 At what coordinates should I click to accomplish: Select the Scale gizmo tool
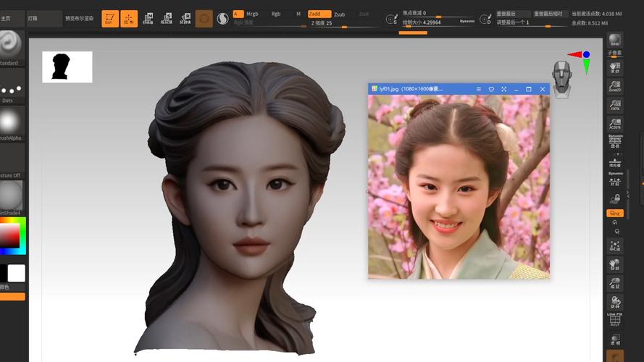pos(167,18)
